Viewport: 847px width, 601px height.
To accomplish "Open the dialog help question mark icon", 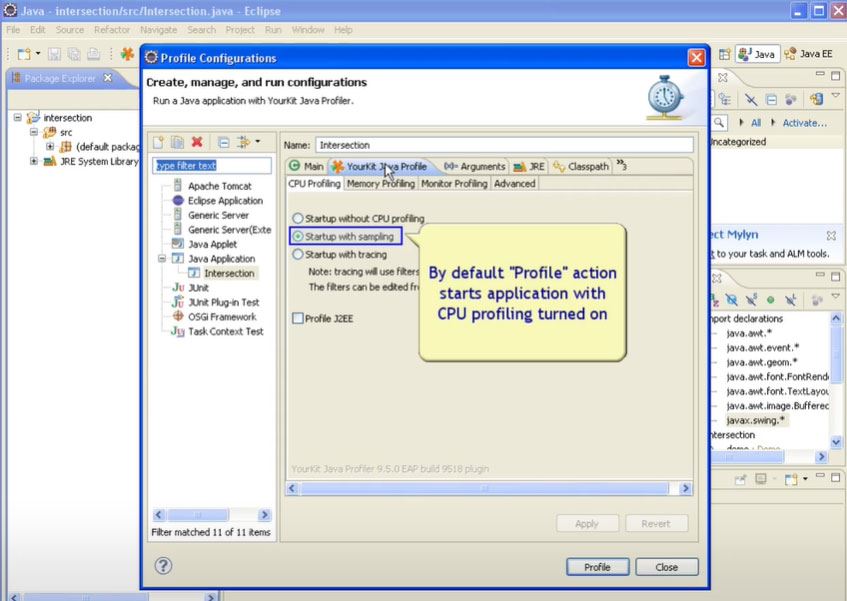I will click(163, 566).
